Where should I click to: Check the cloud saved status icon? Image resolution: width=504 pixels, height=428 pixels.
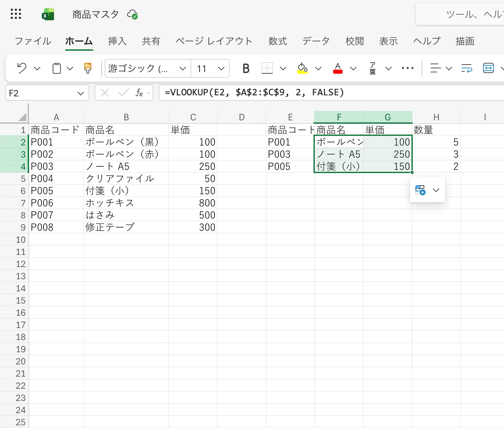click(132, 15)
